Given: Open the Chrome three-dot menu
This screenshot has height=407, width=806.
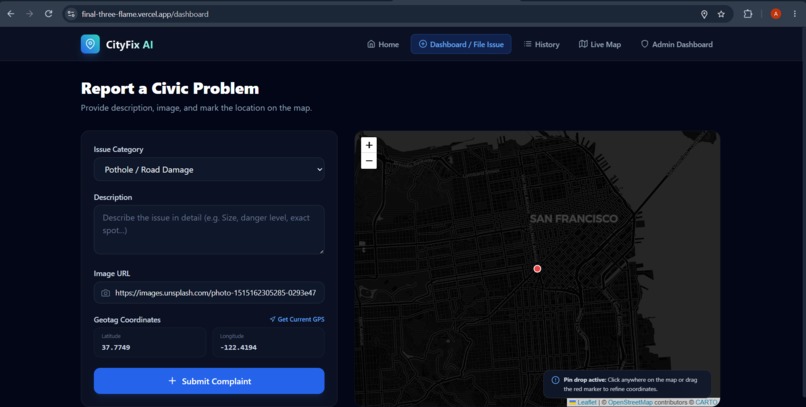Looking at the screenshot, I should (x=795, y=14).
